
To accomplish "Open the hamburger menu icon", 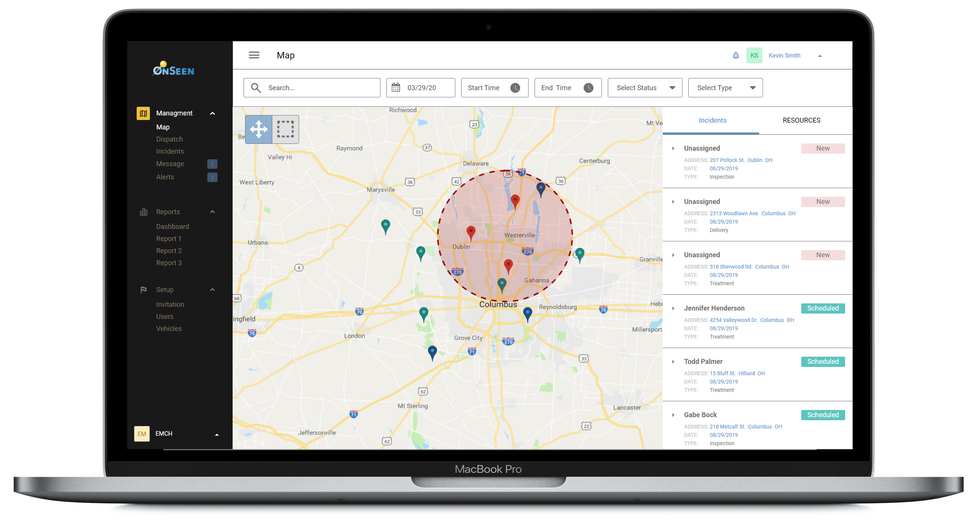I will point(254,55).
